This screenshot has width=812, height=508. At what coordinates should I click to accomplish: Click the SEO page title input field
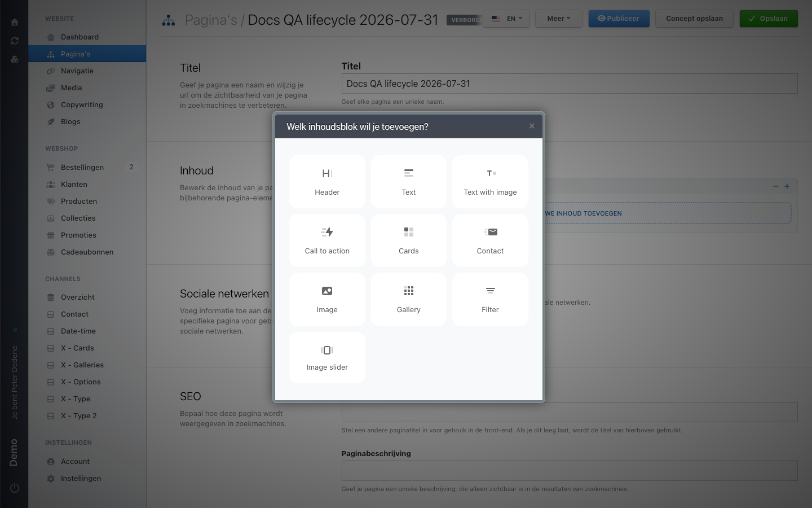pyautogui.click(x=570, y=412)
